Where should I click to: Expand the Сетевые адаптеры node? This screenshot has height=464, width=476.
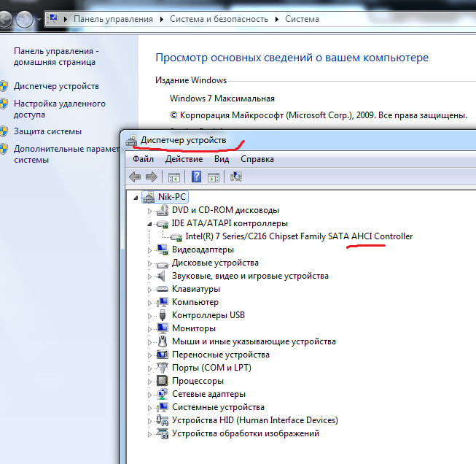tap(149, 395)
